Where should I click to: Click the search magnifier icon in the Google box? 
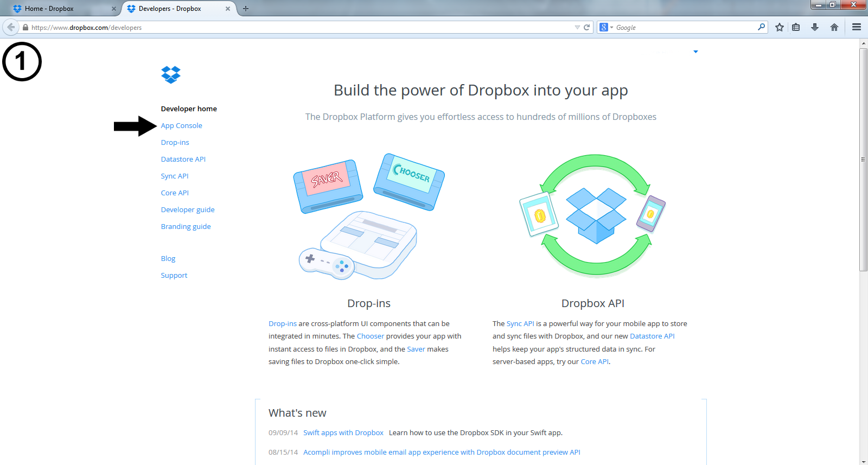click(x=762, y=27)
